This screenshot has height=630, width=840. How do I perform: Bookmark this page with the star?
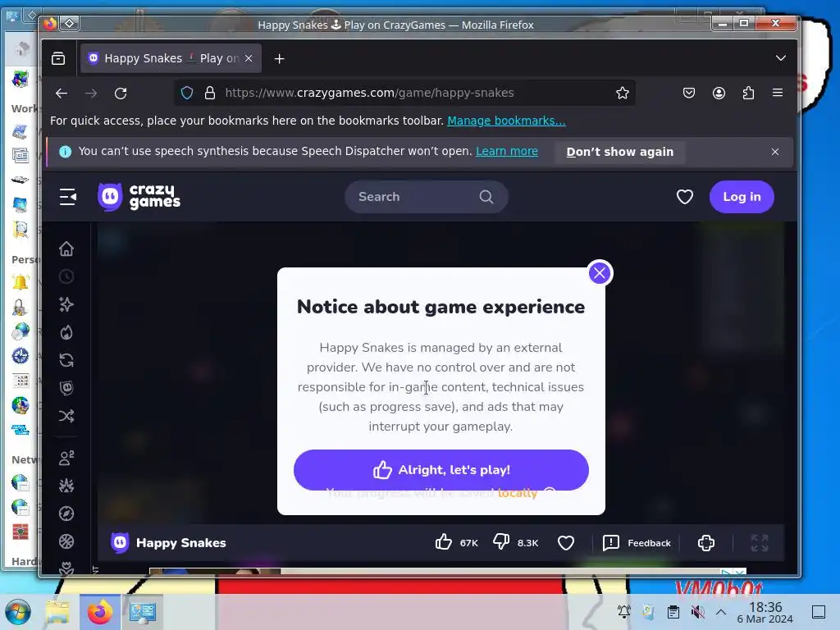click(622, 94)
